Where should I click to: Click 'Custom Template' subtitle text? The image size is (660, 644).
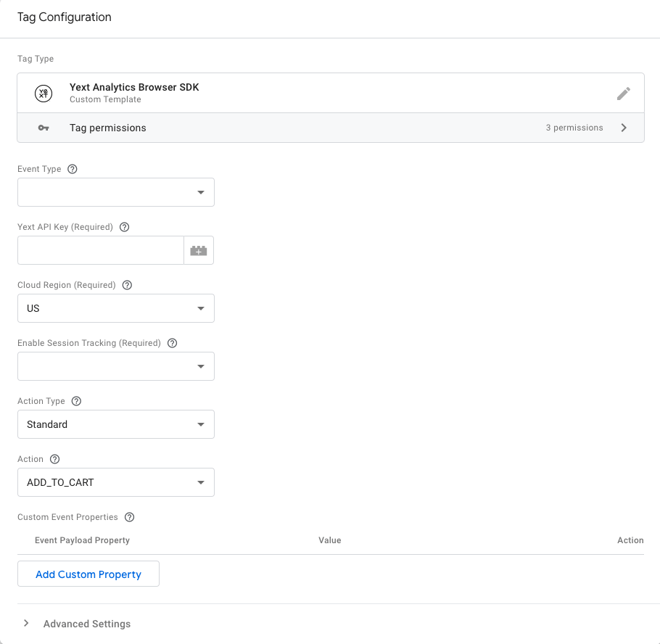[105, 100]
